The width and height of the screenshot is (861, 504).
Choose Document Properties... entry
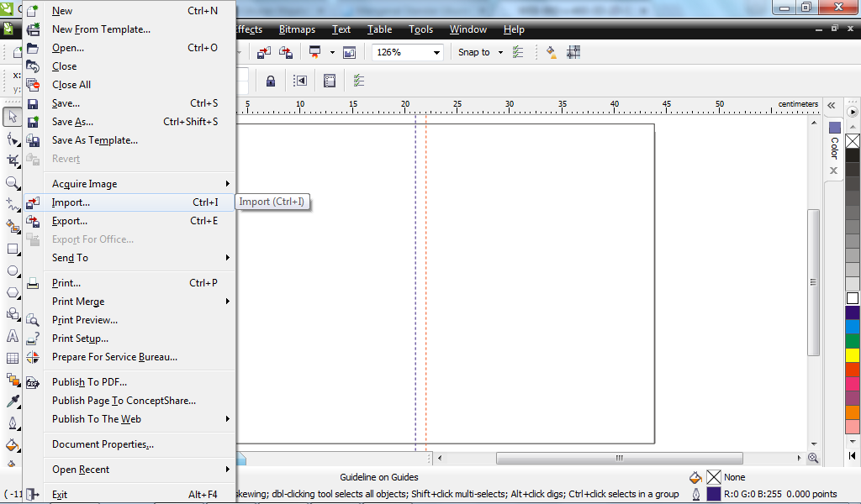(x=129, y=444)
